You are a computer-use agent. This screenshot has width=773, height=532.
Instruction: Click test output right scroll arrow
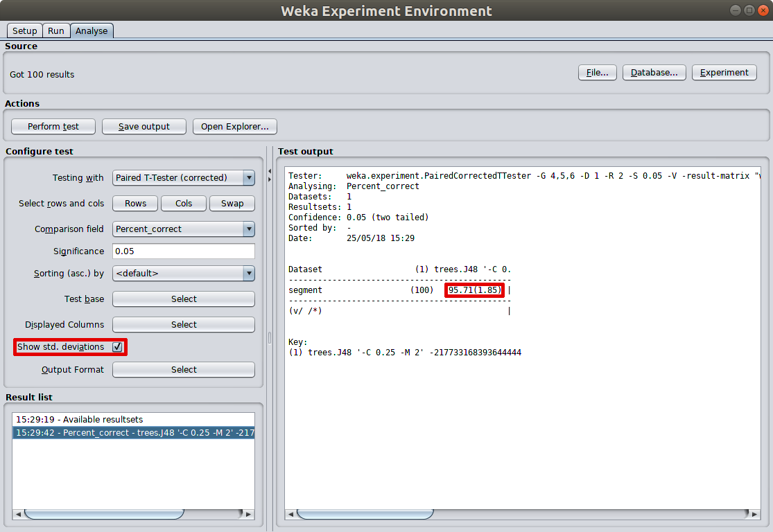click(754, 514)
